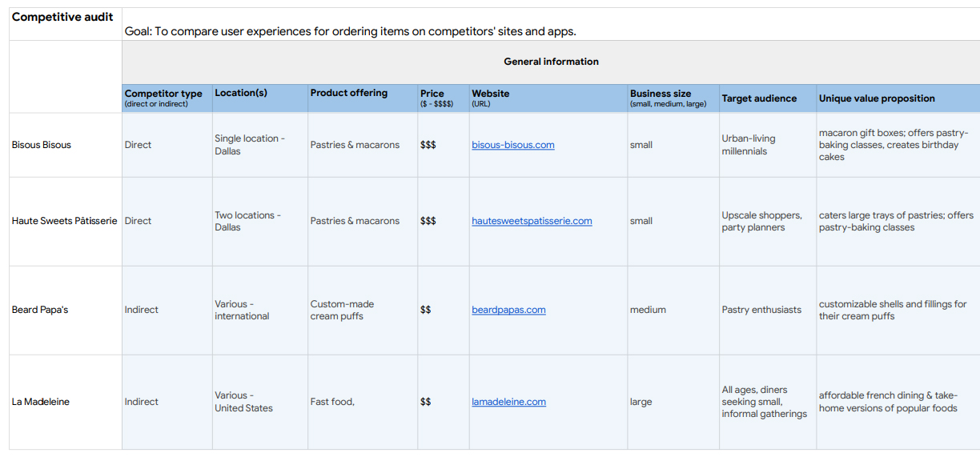The width and height of the screenshot is (980, 461).
Task: Select the Beard Papa's row label
Action: click(x=40, y=310)
